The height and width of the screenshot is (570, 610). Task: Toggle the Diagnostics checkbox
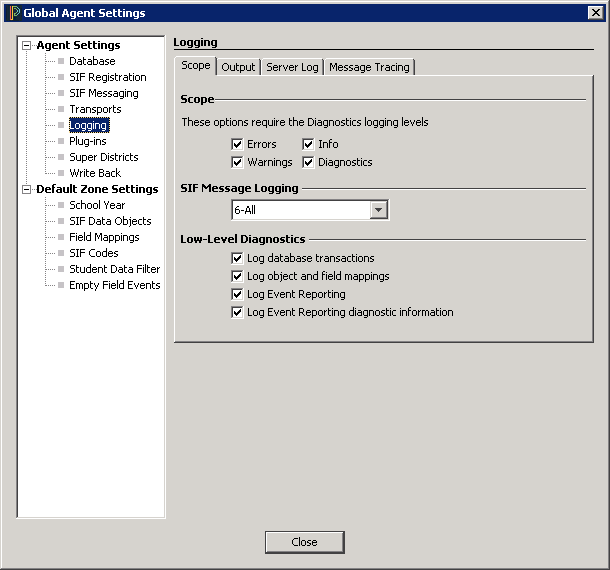click(309, 162)
